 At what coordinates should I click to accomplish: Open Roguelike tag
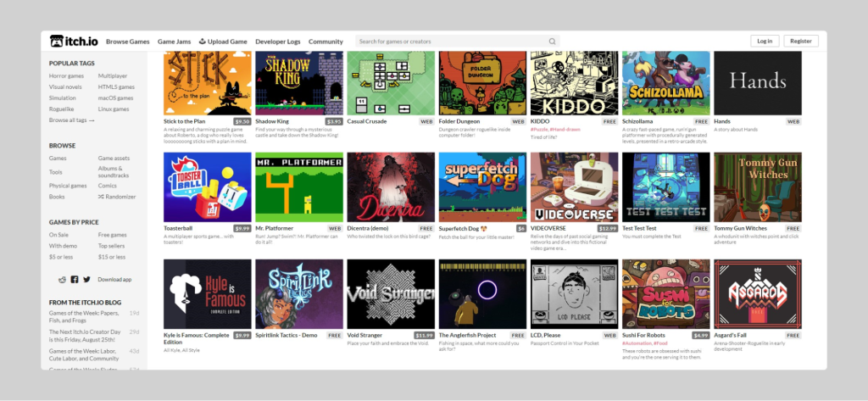tap(61, 109)
